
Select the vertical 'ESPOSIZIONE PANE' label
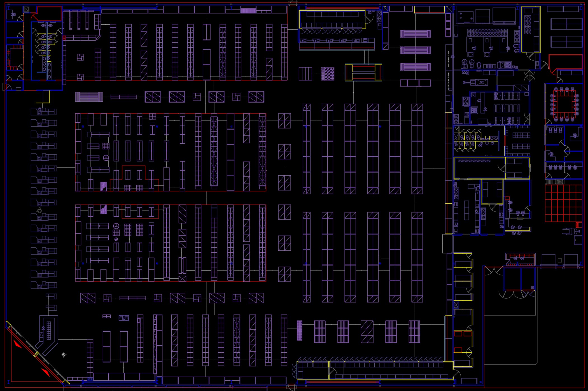[x=448, y=59]
